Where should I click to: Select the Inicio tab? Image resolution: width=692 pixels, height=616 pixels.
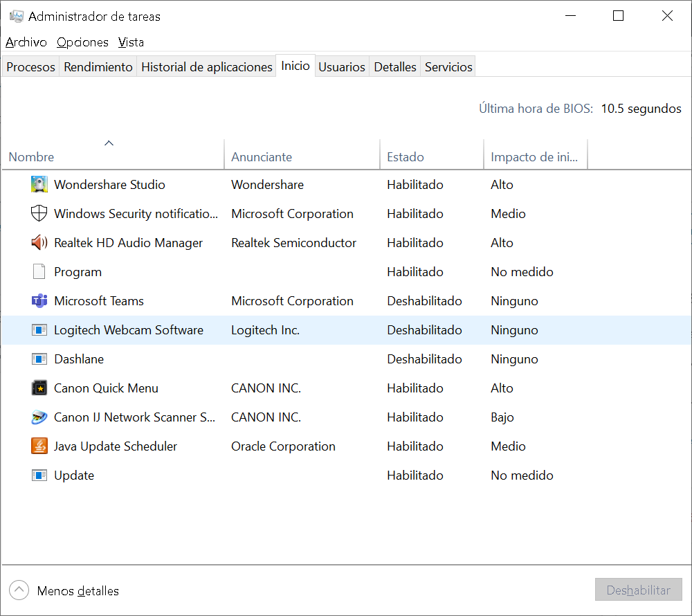coord(295,66)
